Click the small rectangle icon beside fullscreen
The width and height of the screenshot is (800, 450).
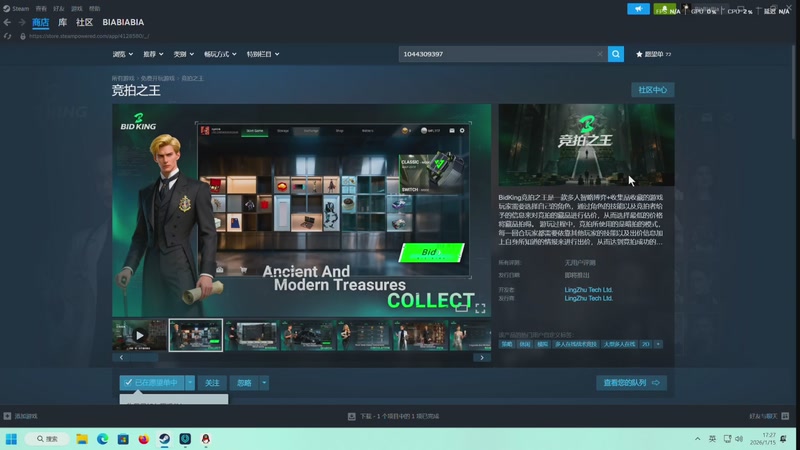462,308
